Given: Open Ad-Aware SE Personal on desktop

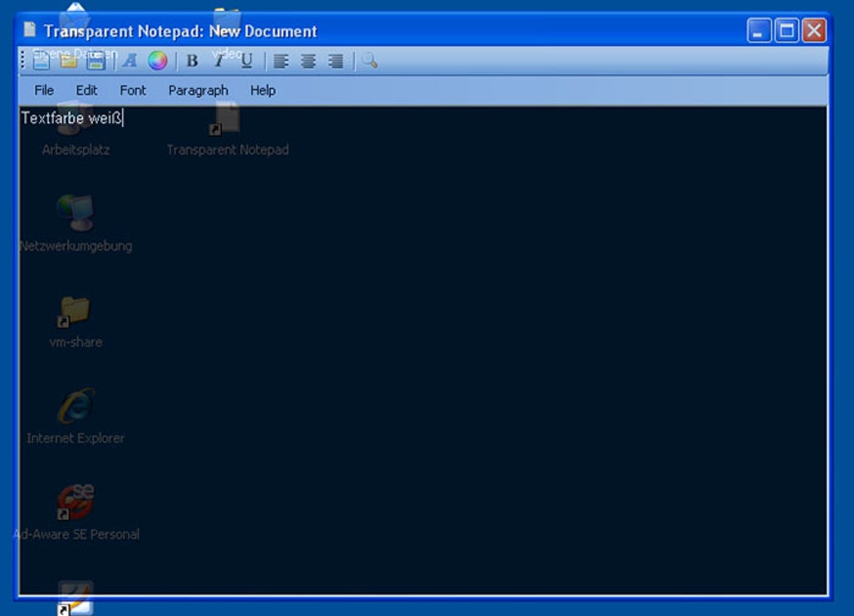Looking at the screenshot, I should coord(75,502).
